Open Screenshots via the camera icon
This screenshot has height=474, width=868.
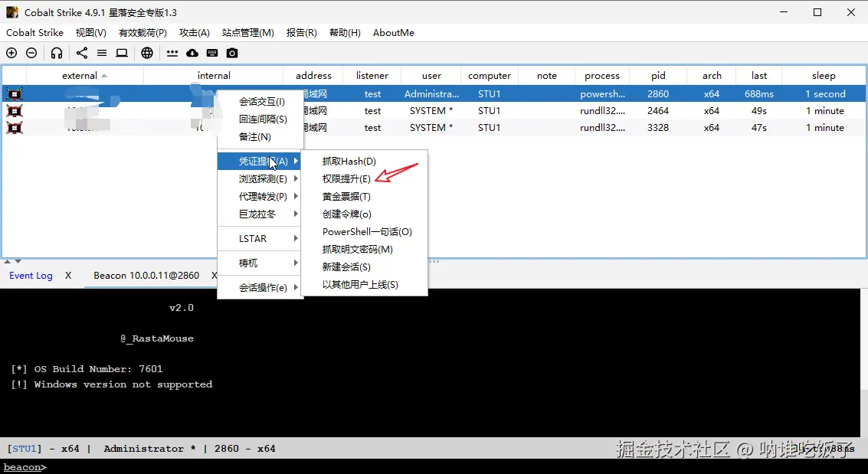[232, 53]
